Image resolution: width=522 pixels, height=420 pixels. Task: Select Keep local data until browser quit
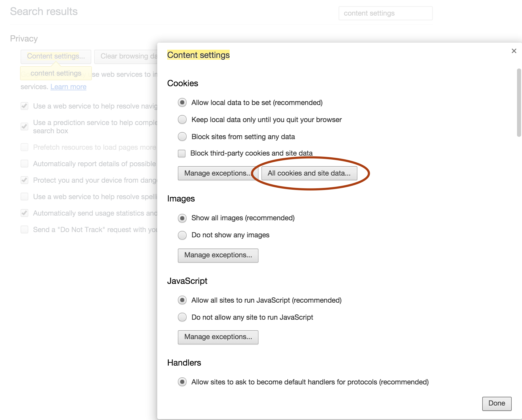coord(182,119)
